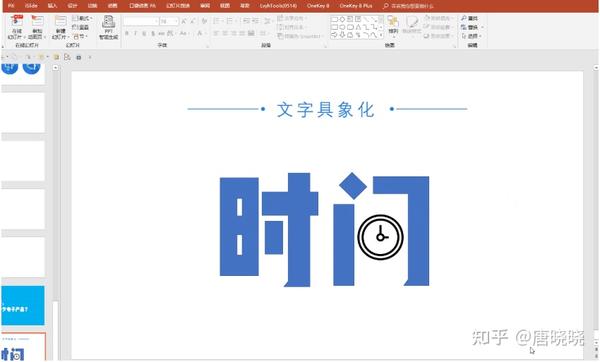Open the drawing group dialog launcher

[455, 46]
